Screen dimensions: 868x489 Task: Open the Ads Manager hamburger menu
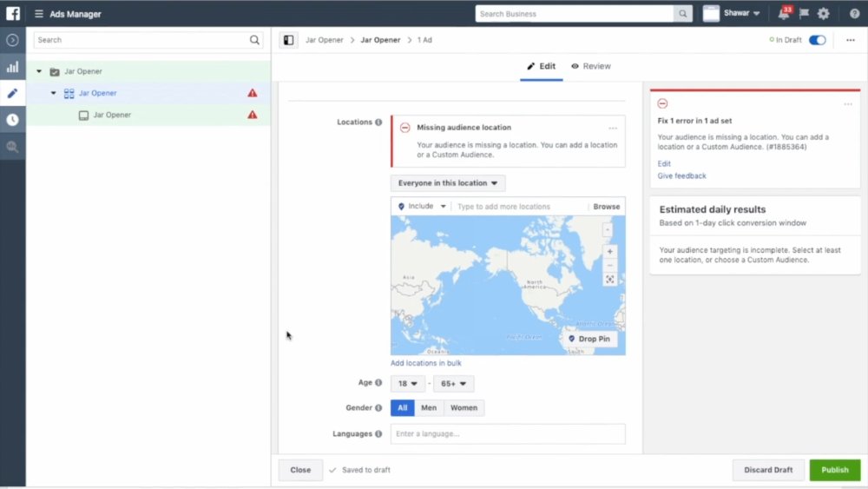point(39,14)
